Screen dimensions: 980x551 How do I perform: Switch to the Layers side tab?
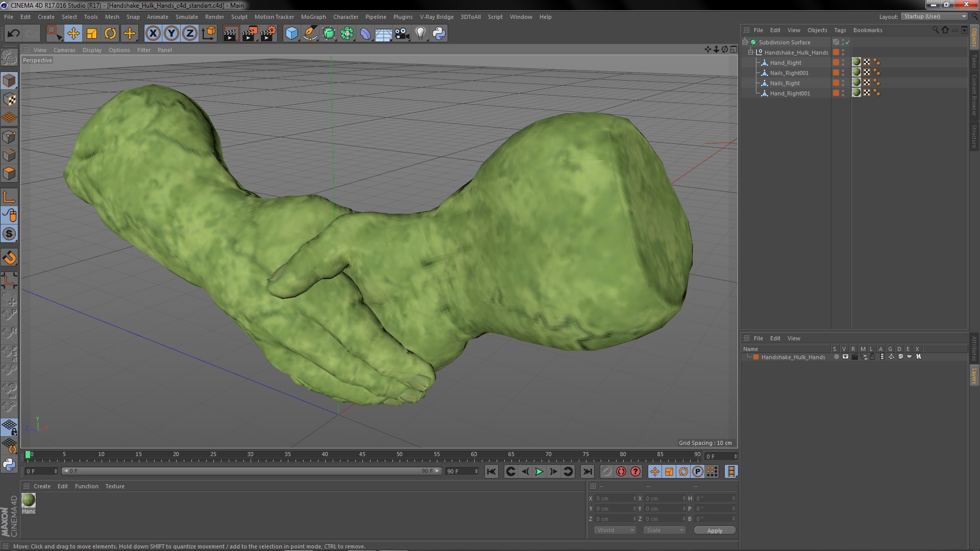pos(974,376)
